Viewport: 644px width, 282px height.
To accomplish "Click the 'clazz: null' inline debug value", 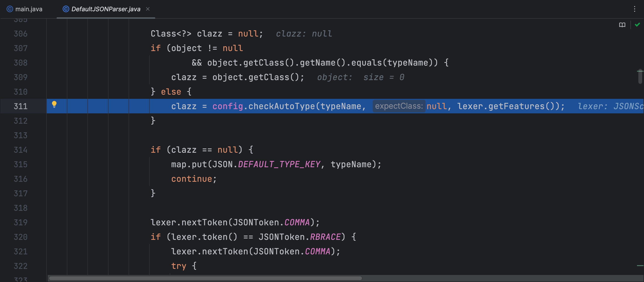I will (x=304, y=34).
